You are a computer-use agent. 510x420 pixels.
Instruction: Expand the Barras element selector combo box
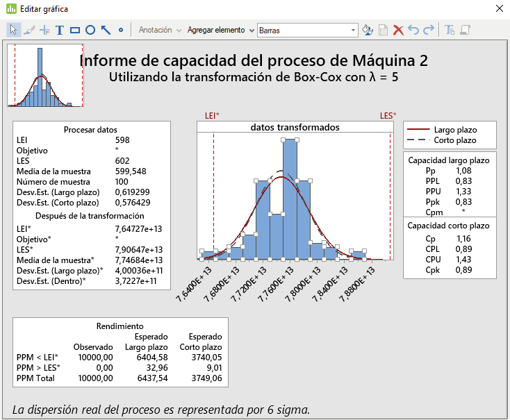tap(354, 30)
